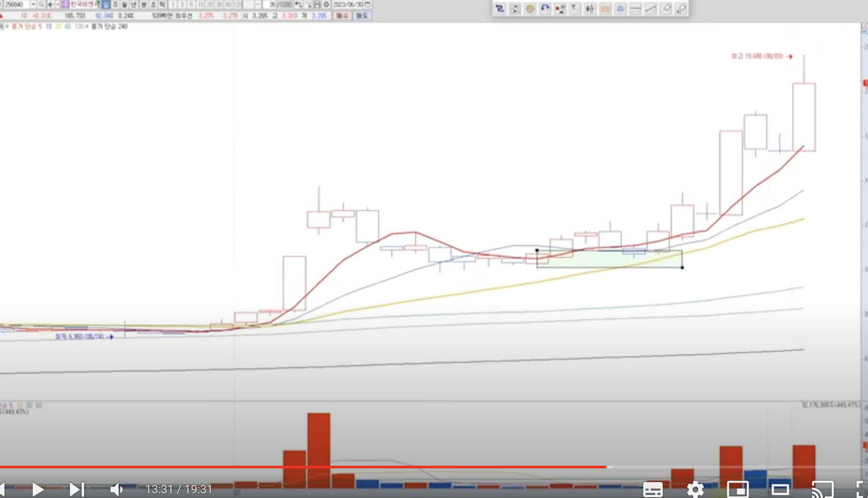The width and height of the screenshot is (868, 498).
Task: Toggle subtitles captions on
Action: [653, 489]
